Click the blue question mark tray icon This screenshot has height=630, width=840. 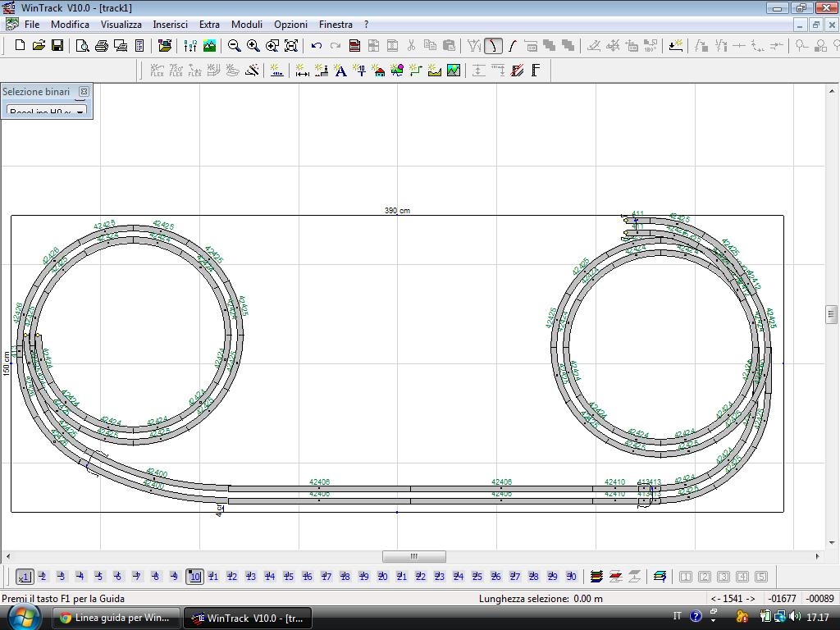click(696, 617)
